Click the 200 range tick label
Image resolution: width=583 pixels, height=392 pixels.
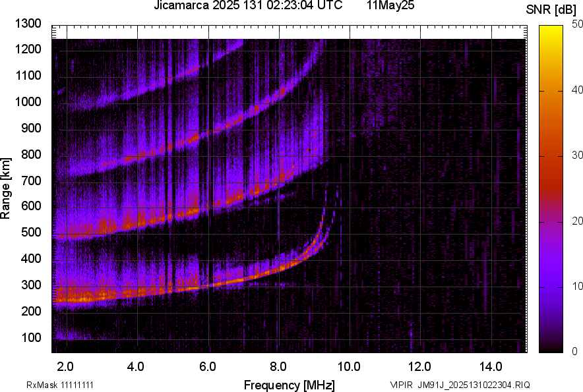click(31, 311)
